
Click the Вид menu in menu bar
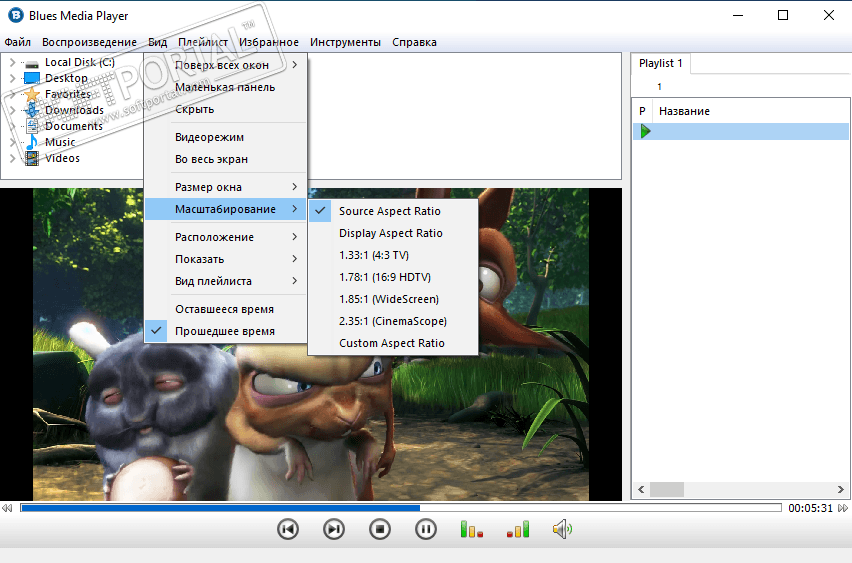point(158,42)
